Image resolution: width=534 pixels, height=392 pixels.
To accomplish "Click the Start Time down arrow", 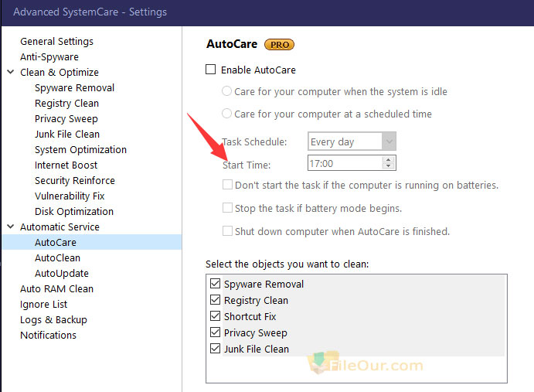I will [388, 166].
